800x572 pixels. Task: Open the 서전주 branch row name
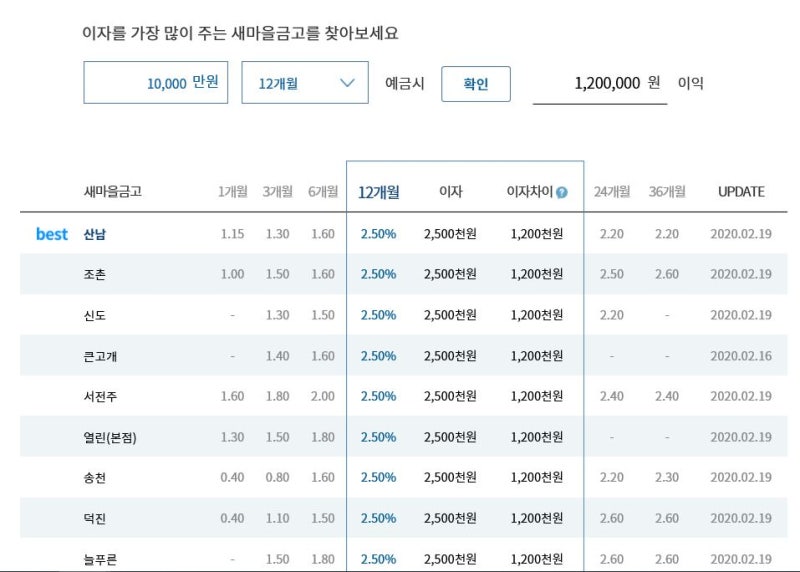pyautogui.click(x=101, y=396)
